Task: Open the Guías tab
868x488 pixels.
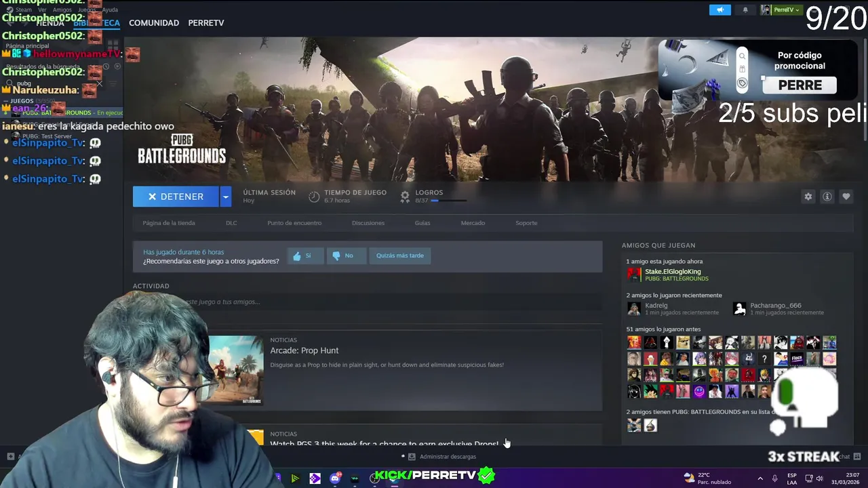Action: tap(422, 223)
